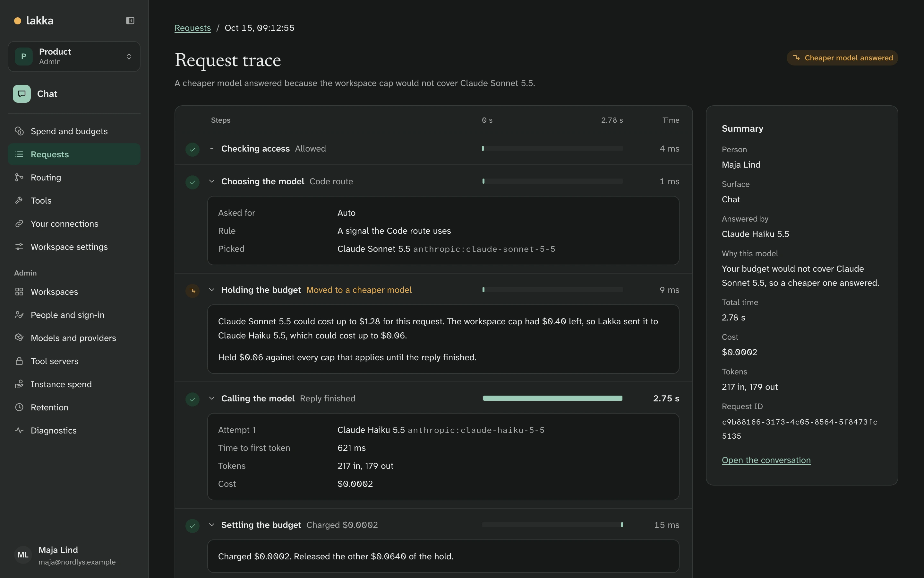Image resolution: width=924 pixels, height=578 pixels.
Task: Click the Workspace settings sliders icon
Action: point(19,247)
